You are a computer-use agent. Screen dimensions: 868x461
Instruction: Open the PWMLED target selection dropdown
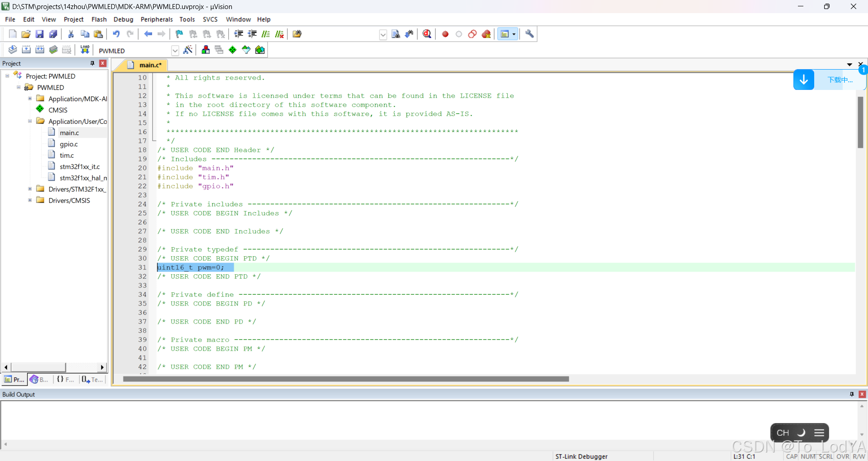[175, 50]
